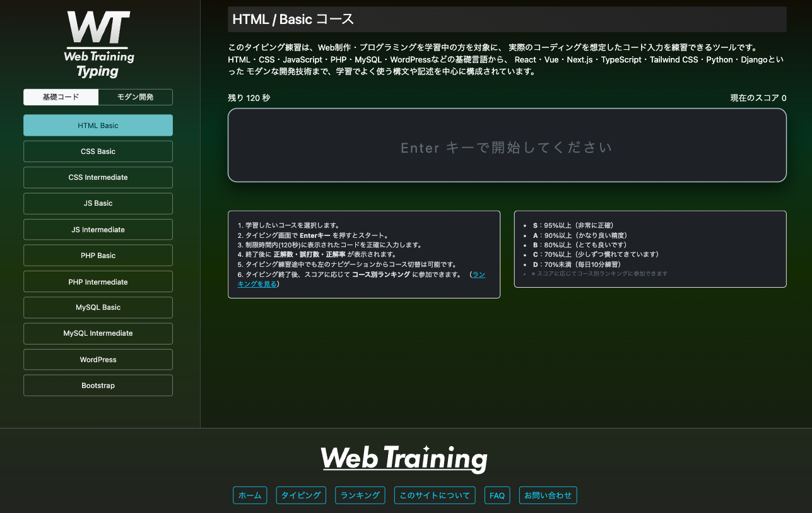The image size is (812, 513).
Task: Switch to the 基礎コード tab
Action: [x=61, y=97]
